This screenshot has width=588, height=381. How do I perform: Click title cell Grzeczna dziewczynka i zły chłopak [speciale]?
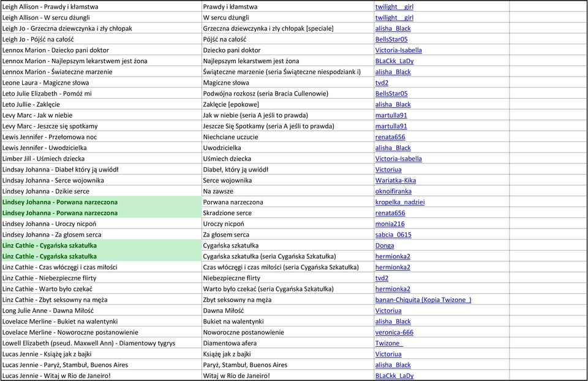(288, 29)
